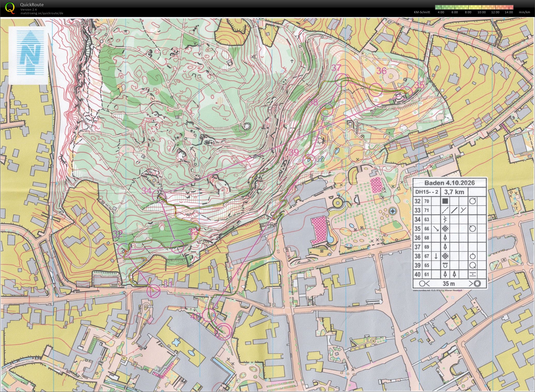Select control circle 38 on the map
The width and height of the screenshot is (535, 392).
pyautogui.click(x=326, y=110)
